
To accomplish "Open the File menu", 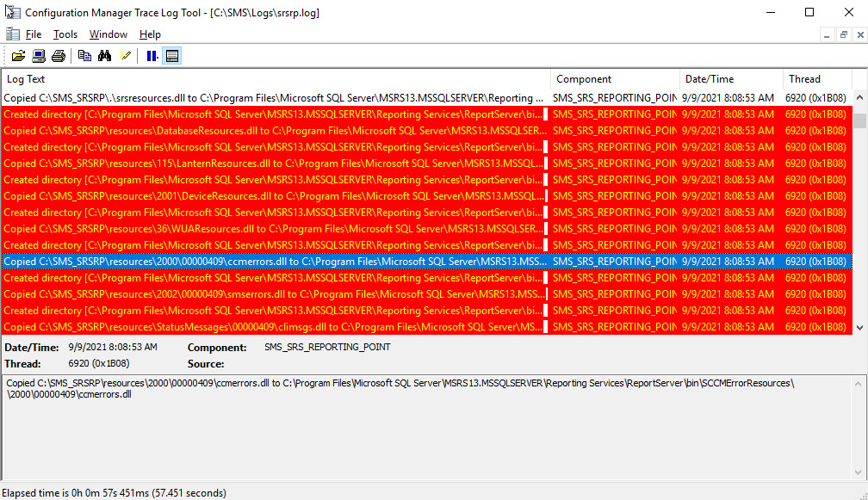I will click(x=33, y=34).
